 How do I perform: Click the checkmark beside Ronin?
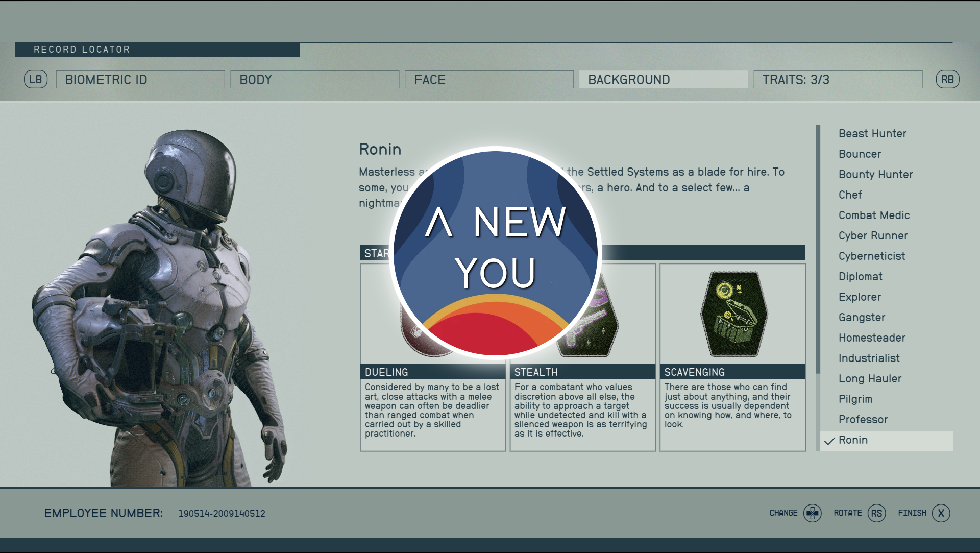pos(829,441)
